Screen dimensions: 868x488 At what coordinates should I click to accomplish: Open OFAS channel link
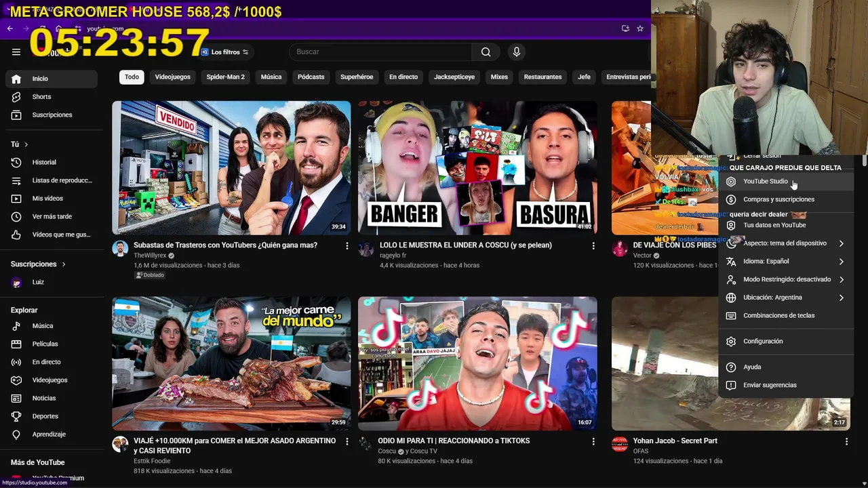click(x=641, y=451)
